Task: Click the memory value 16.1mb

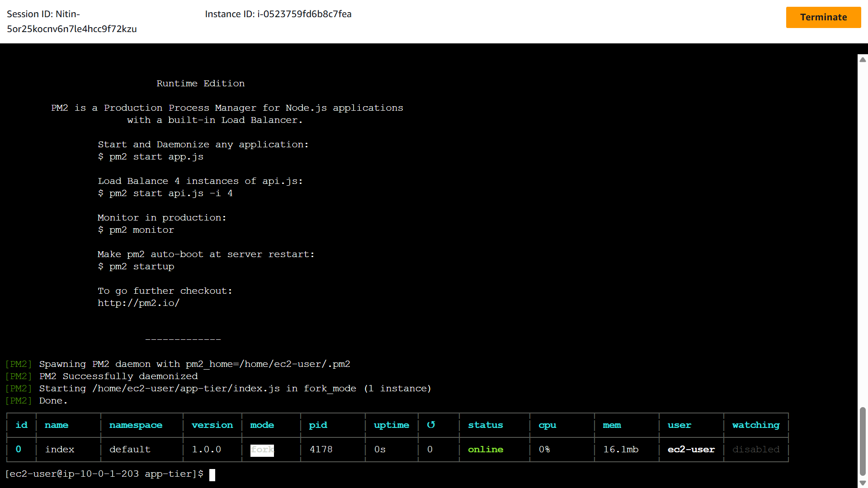Action: pyautogui.click(x=621, y=450)
